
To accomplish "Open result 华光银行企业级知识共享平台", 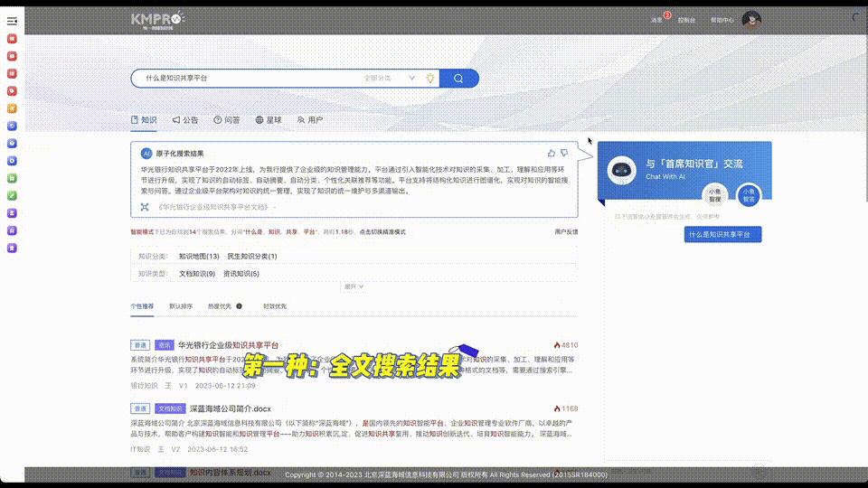I will 228,345.
